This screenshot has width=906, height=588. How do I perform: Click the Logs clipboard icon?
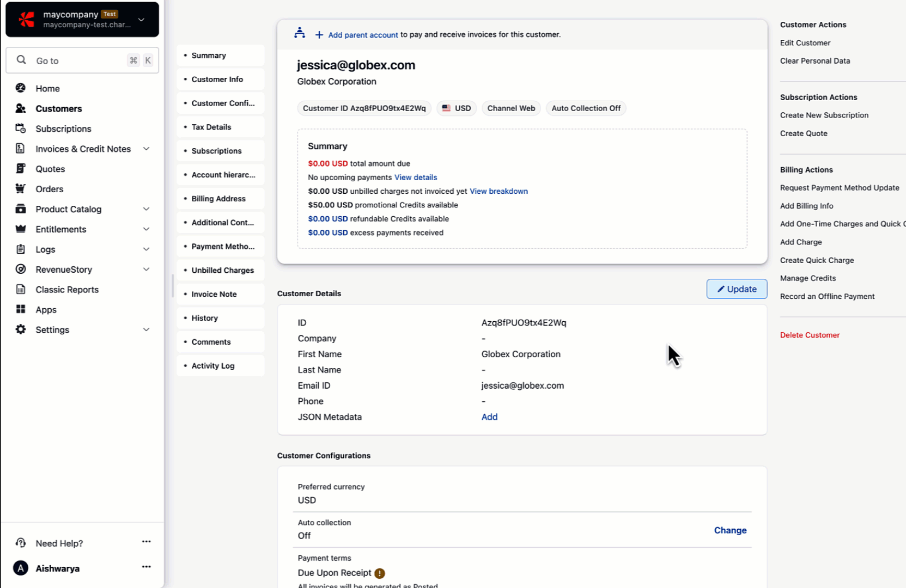tap(21, 249)
